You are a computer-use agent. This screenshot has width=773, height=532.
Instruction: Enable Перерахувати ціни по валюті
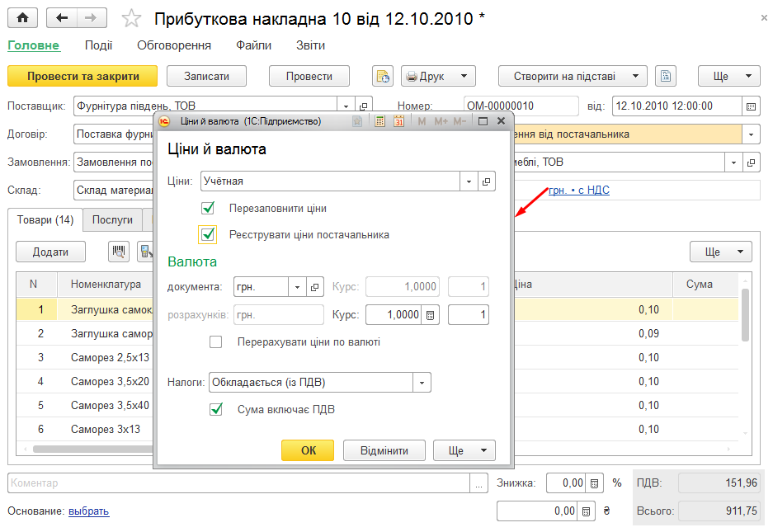click(x=215, y=342)
